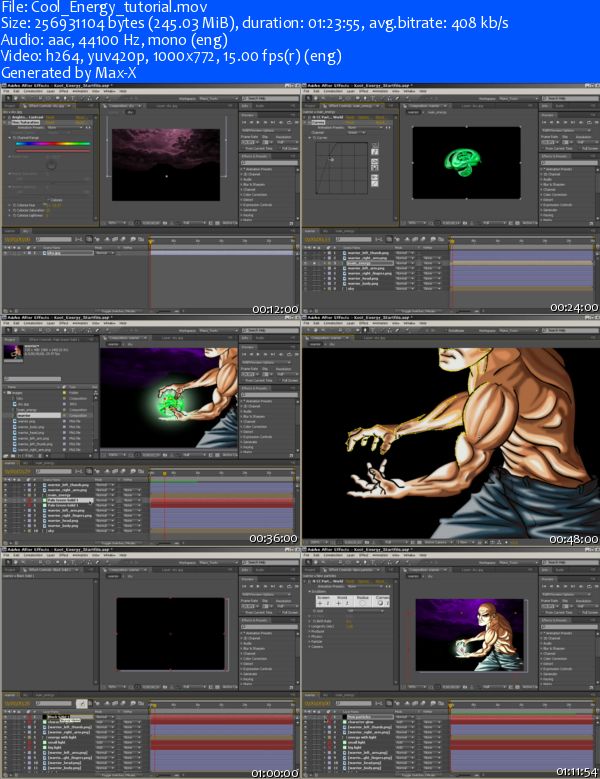This screenshot has width=600, height=779.
Task: Click highlighted timeline toolbar button in 01:00:00 frame
Action: (x=82, y=703)
